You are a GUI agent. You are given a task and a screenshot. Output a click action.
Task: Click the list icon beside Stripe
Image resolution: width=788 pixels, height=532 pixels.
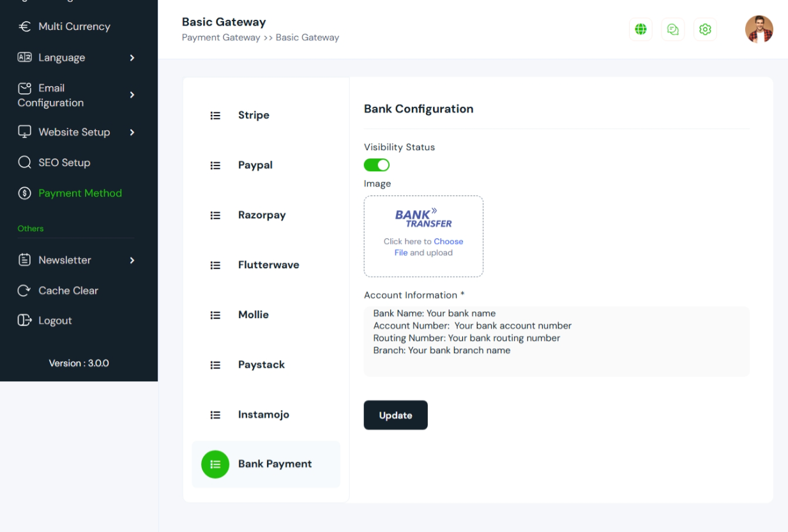(215, 116)
